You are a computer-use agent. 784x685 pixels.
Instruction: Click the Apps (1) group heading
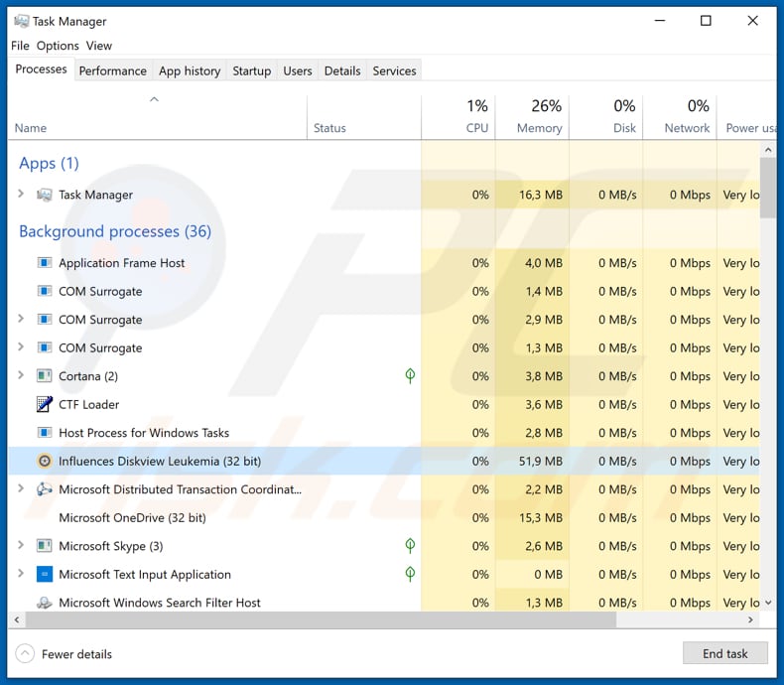tap(49, 164)
